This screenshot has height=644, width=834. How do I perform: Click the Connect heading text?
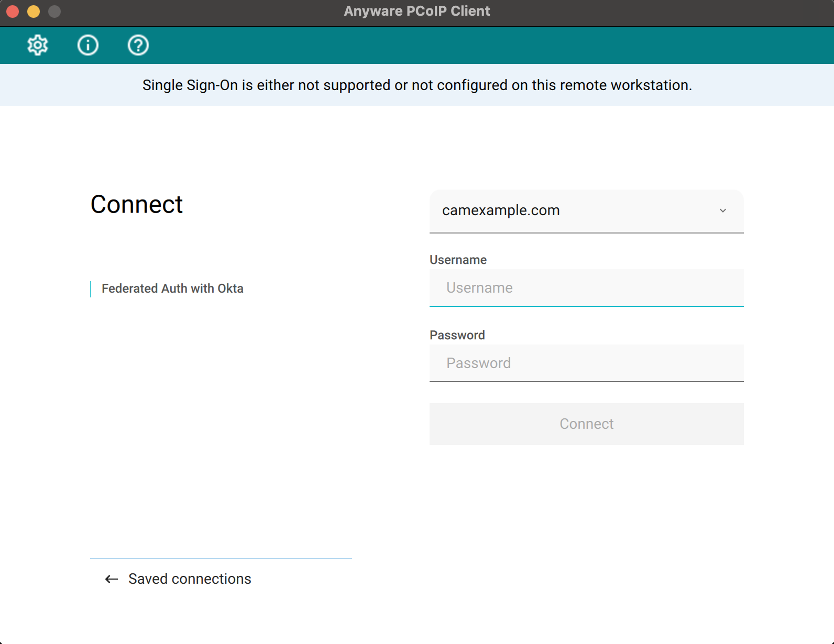tap(137, 204)
